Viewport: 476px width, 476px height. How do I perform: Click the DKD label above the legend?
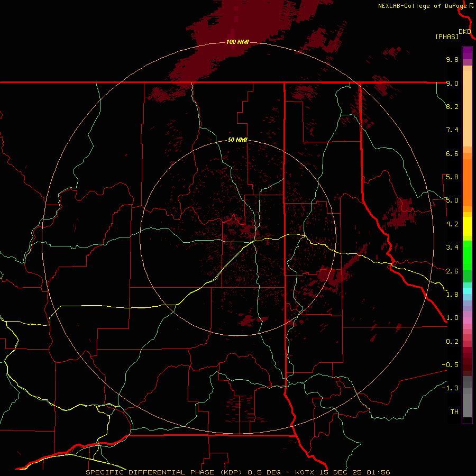point(465,32)
